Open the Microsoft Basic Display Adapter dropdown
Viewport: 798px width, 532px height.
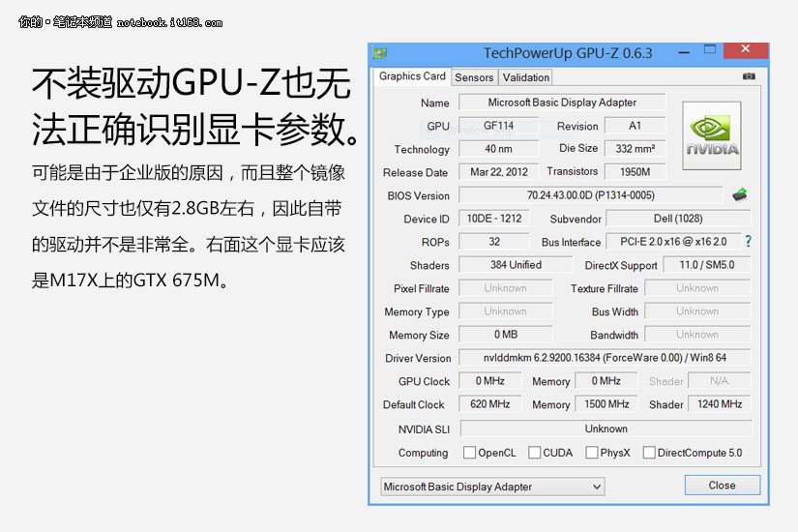coord(492,487)
